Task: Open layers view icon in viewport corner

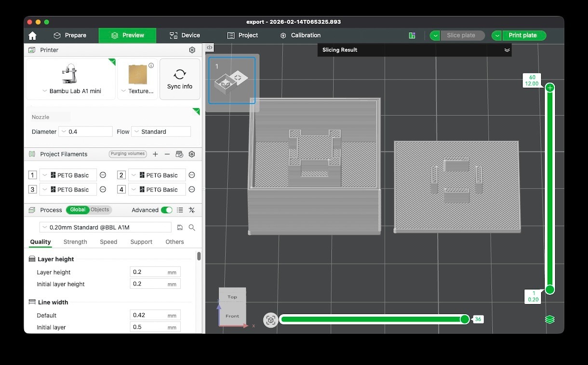Action: click(549, 320)
